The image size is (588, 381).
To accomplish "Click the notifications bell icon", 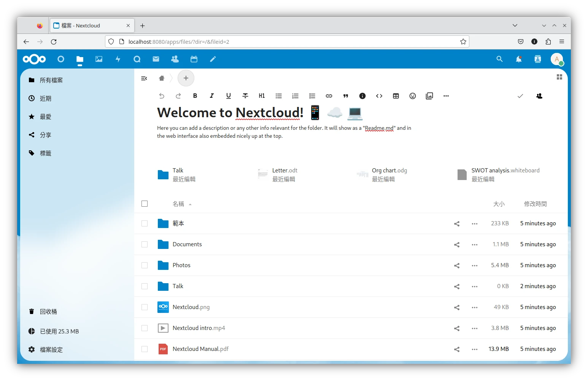I will click(x=518, y=59).
